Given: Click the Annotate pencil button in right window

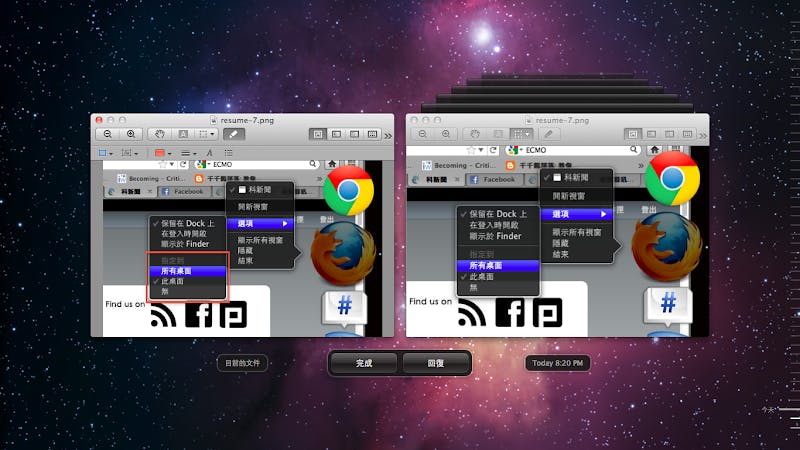Looking at the screenshot, I should click(x=548, y=134).
